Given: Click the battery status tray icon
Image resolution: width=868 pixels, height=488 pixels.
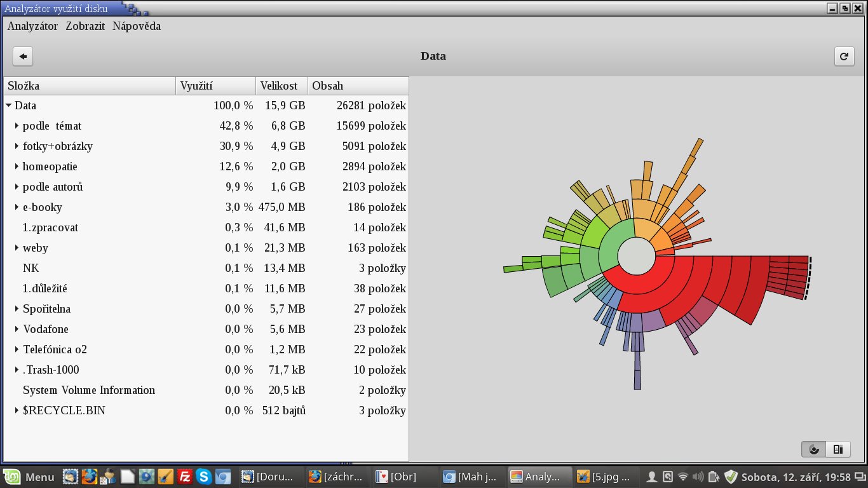Looking at the screenshot, I should click(714, 476).
